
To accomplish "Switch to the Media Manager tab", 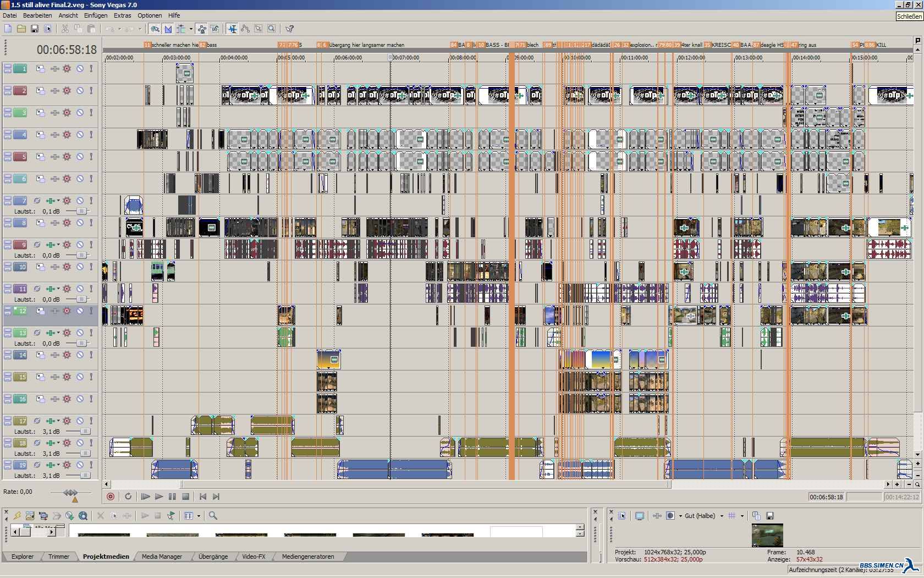I will 162,557.
